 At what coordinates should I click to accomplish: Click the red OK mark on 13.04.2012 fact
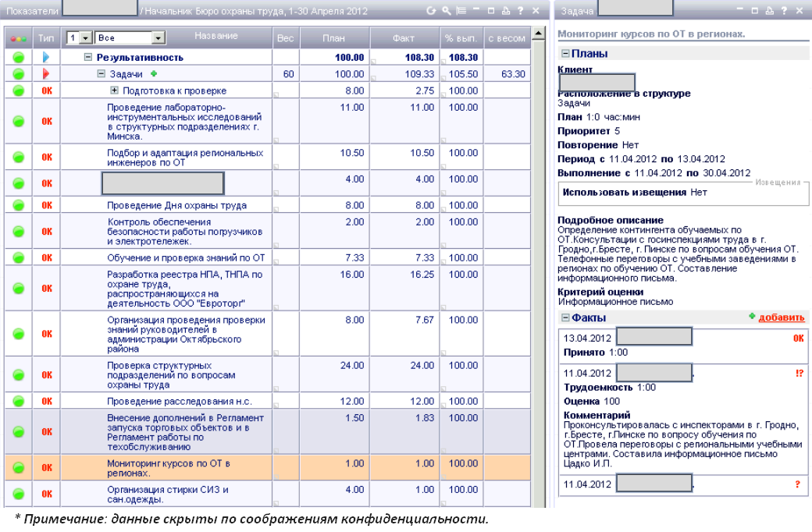[x=799, y=338]
